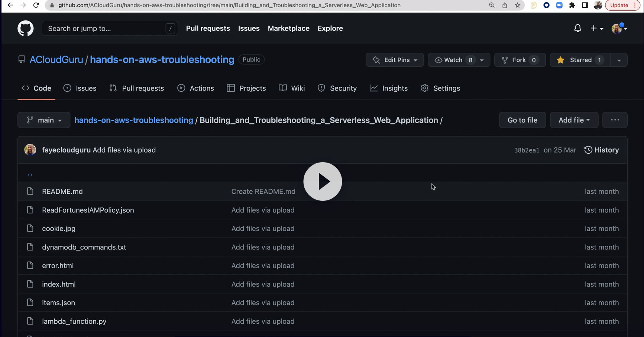Select the Code tab

click(36, 88)
